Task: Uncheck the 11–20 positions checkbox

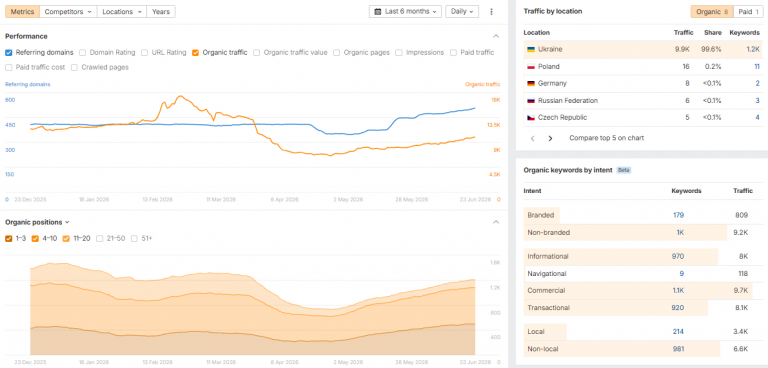Action: (x=66, y=239)
